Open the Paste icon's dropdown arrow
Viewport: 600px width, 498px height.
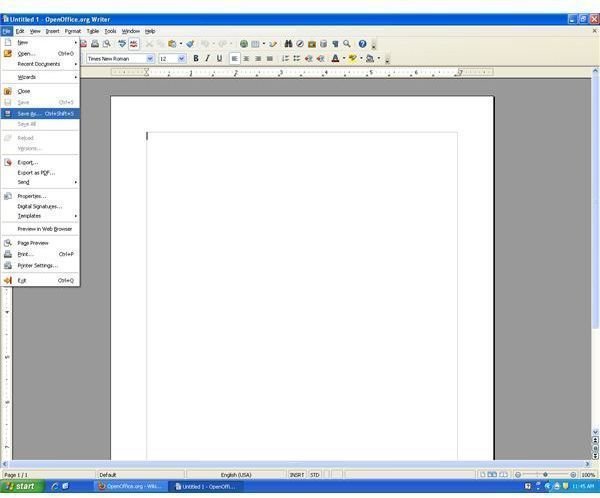click(x=181, y=44)
